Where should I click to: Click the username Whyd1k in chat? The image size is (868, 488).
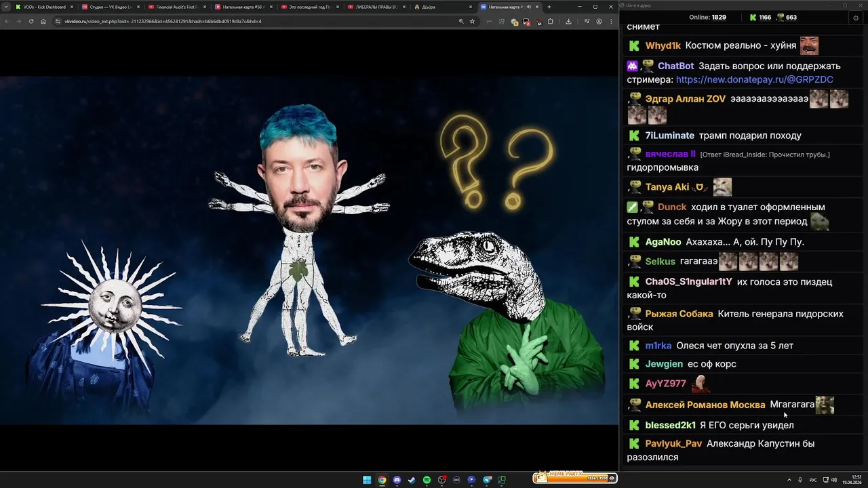click(663, 45)
